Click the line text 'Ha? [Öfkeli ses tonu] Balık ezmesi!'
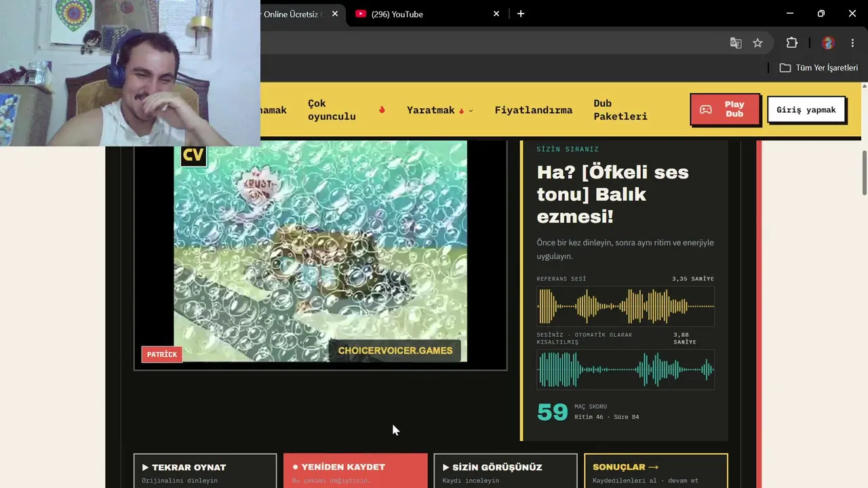Screen dimensions: 868x488 click(x=613, y=195)
